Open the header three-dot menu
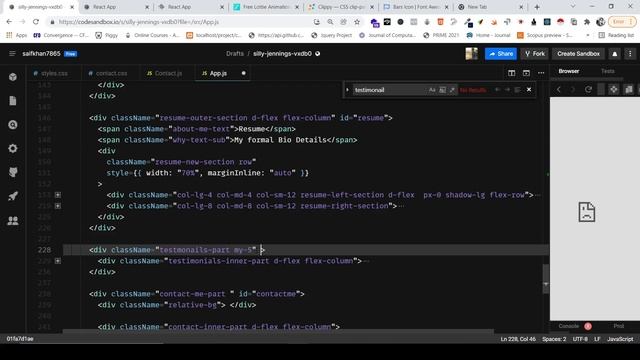The image size is (640, 360). click(630, 54)
